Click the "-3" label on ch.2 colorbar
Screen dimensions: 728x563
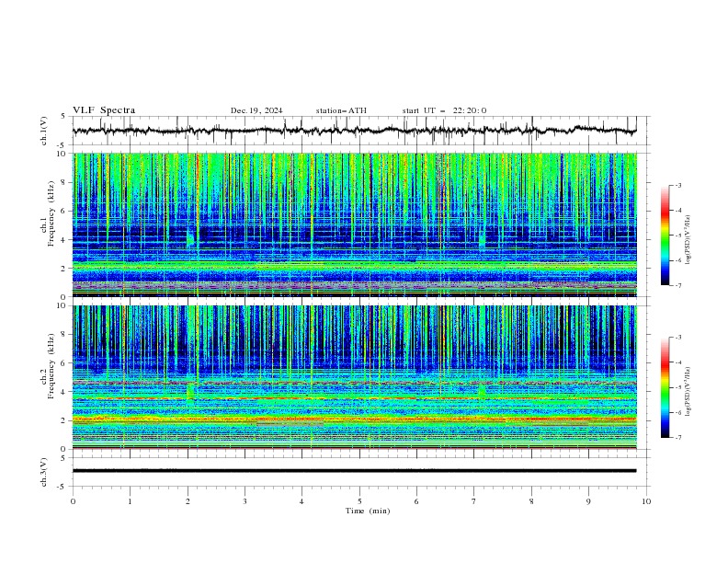678,338
